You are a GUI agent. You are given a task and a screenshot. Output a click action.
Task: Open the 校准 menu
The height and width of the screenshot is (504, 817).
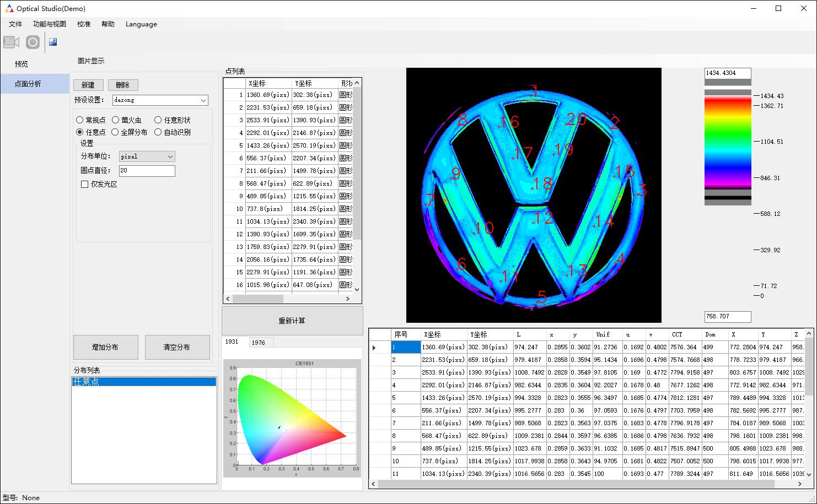click(84, 24)
